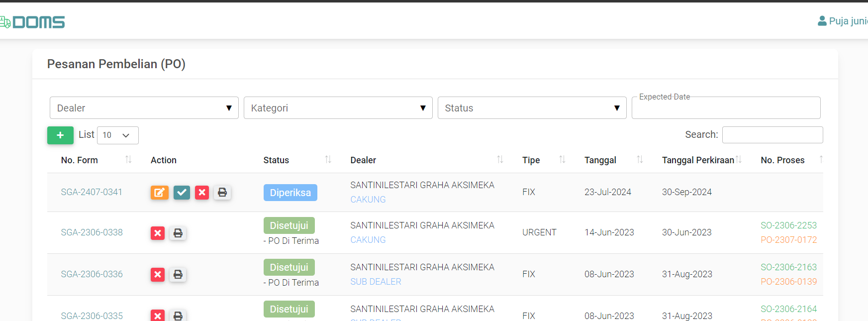Print purchase order SGA-2306-0338

[x=178, y=233]
